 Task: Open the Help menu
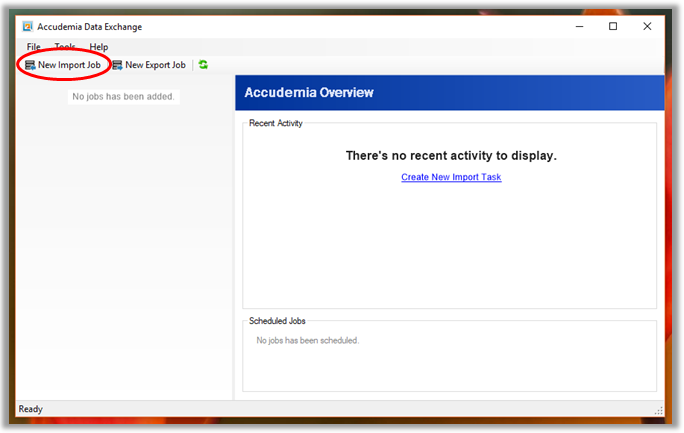(x=99, y=47)
